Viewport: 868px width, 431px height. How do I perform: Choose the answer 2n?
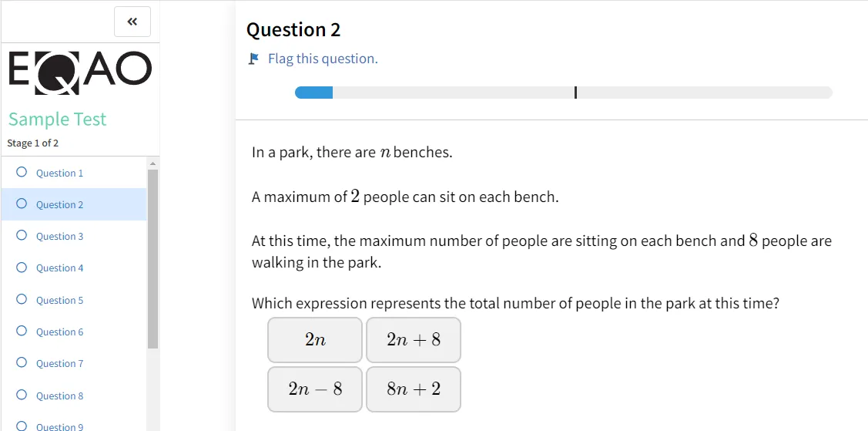(x=315, y=340)
